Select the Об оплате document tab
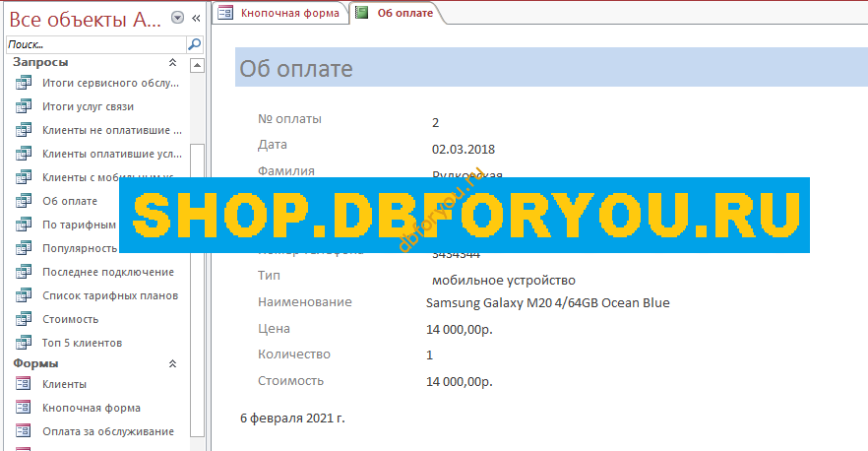Screen dimensions: 868x451 point(398,13)
